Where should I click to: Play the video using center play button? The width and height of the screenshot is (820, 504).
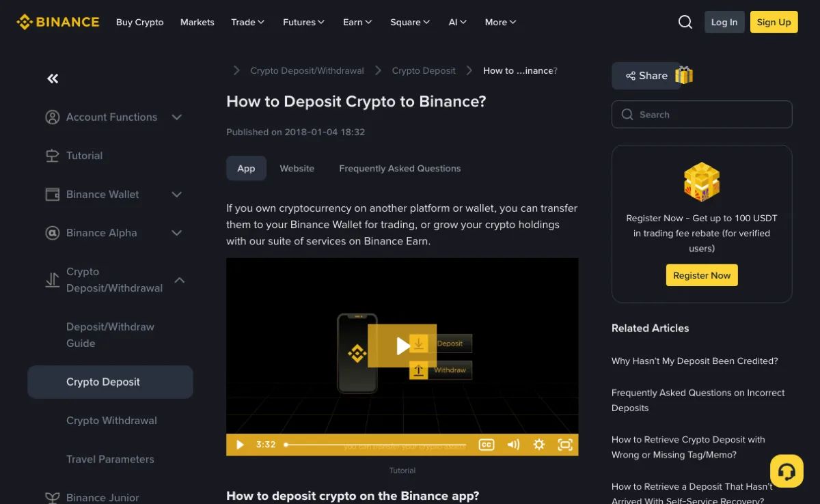[x=402, y=346]
